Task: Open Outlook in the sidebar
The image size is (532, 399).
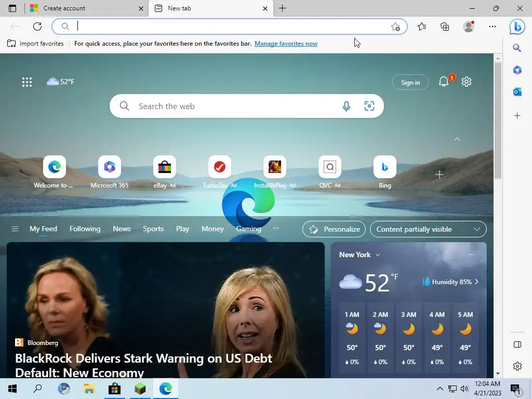Action: point(517,91)
